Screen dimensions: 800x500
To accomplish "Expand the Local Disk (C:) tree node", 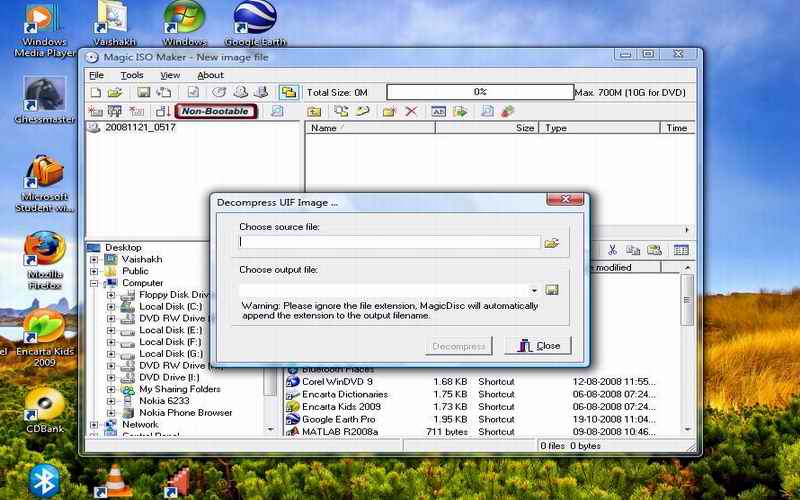I will click(x=111, y=307).
